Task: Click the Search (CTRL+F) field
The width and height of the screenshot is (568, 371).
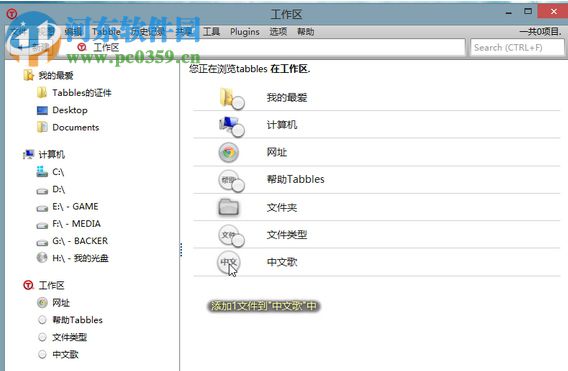Action: (x=517, y=47)
